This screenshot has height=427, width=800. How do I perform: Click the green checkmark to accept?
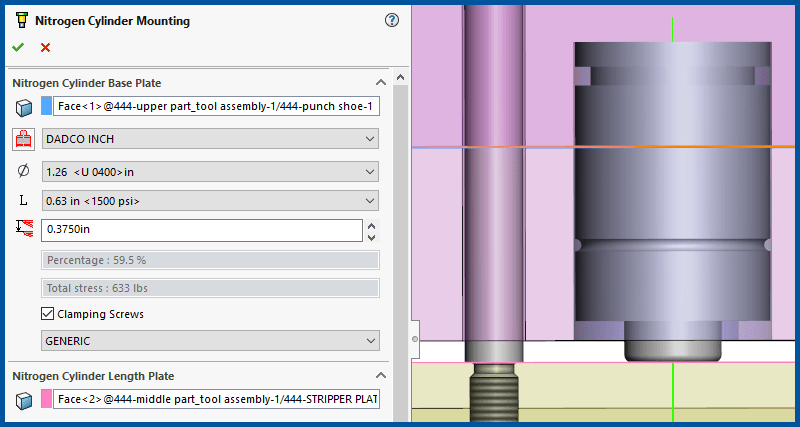[18, 48]
